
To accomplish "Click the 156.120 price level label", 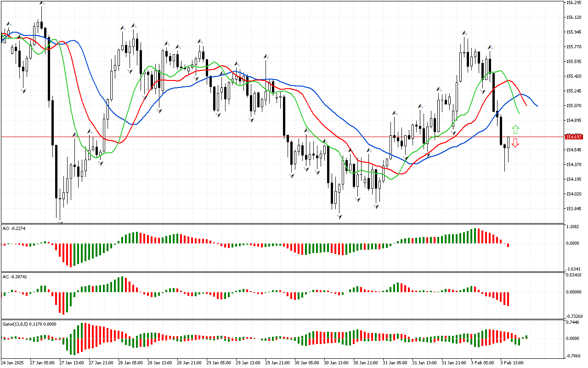I will pyautogui.click(x=573, y=17).
